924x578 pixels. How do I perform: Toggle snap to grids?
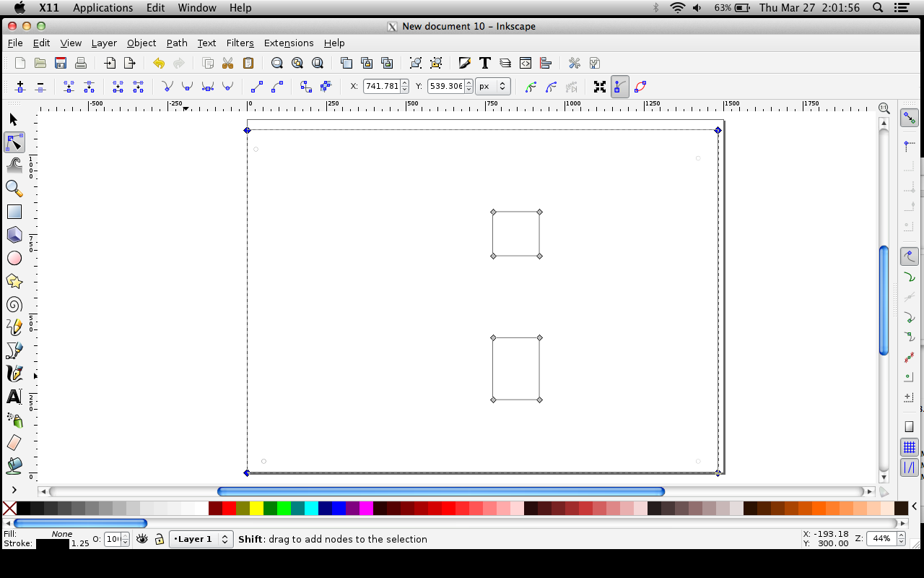909,447
